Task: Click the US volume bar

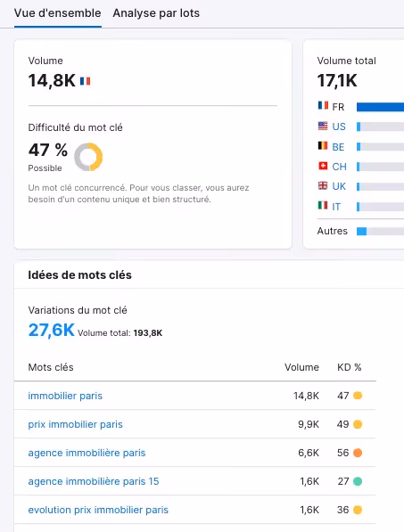Action: (x=380, y=127)
